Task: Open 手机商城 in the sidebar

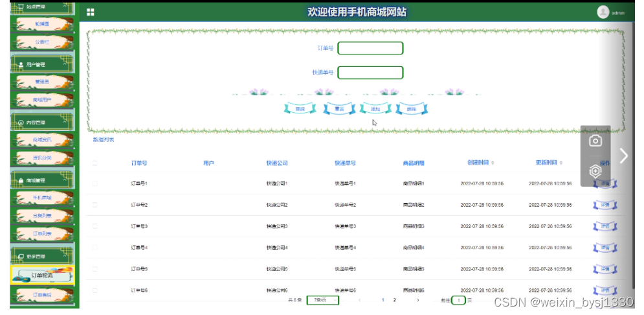Action: coord(42,198)
